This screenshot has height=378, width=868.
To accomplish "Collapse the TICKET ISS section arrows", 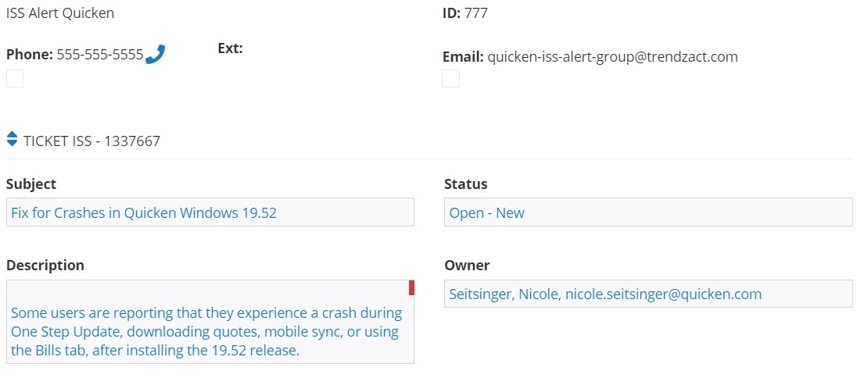I will [x=12, y=139].
